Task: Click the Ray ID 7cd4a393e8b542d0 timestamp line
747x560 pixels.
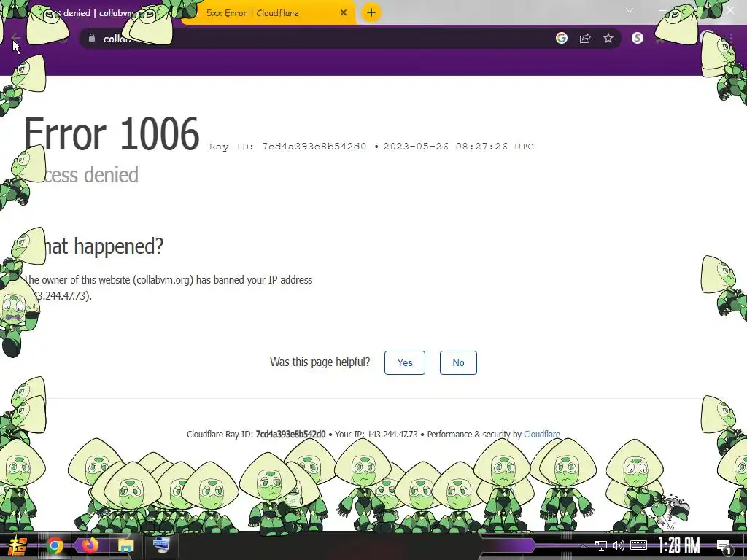Action: point(371,147)
